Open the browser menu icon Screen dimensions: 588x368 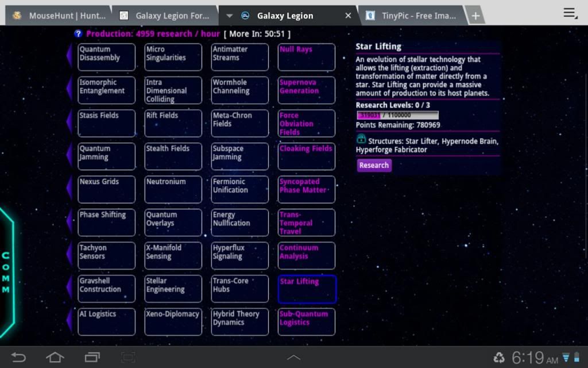click(x=570, y=13)
